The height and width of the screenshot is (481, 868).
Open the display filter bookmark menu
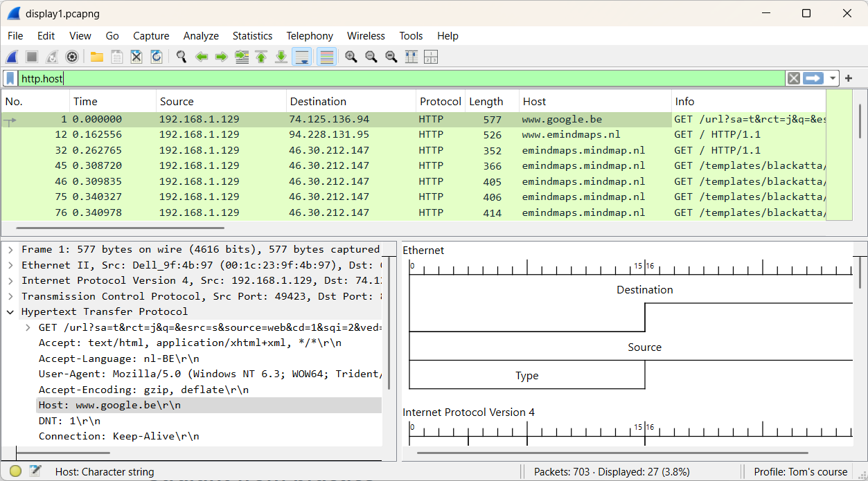10,78
